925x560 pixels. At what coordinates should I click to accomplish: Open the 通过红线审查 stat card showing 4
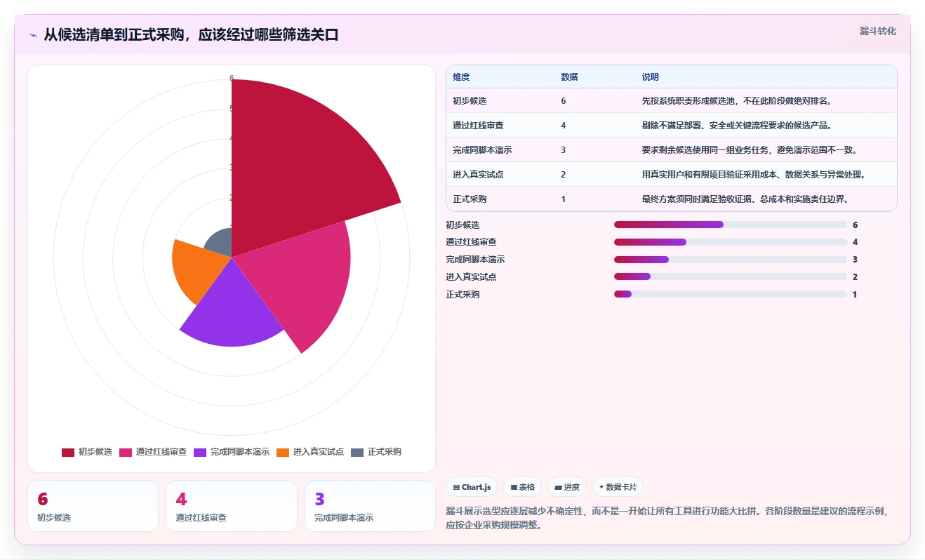(232, 506)
